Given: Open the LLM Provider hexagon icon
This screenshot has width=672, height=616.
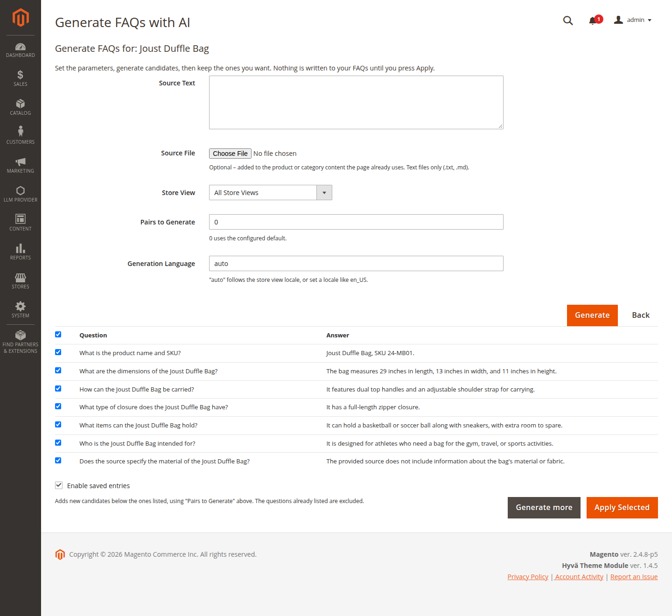Looking at the screenshot, I should 21,190.
